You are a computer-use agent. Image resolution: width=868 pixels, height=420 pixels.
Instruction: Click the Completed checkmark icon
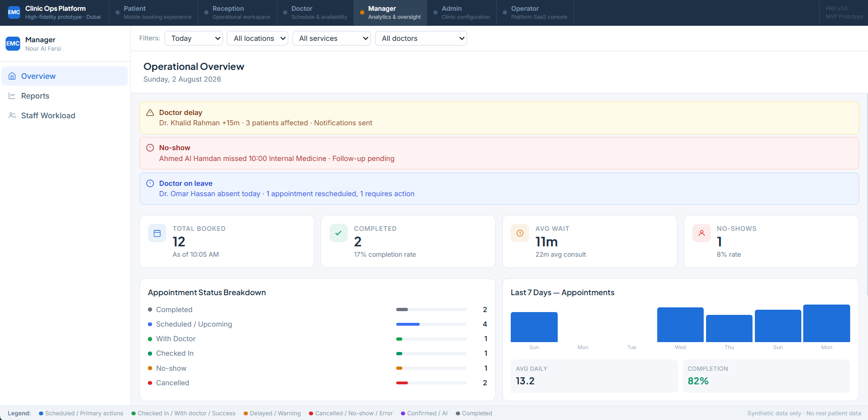coord(338,233)
